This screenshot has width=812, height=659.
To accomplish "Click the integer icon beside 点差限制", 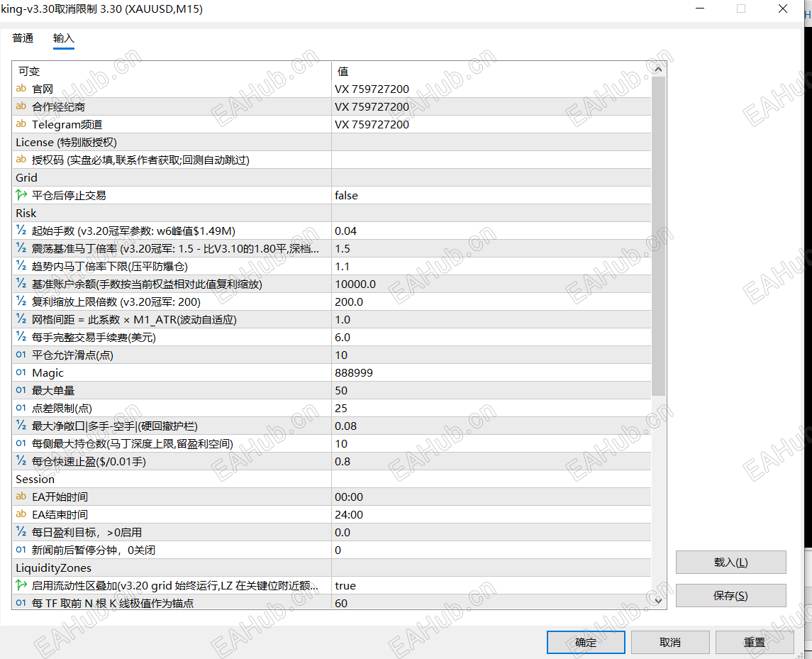I will [x=21, y=408].
